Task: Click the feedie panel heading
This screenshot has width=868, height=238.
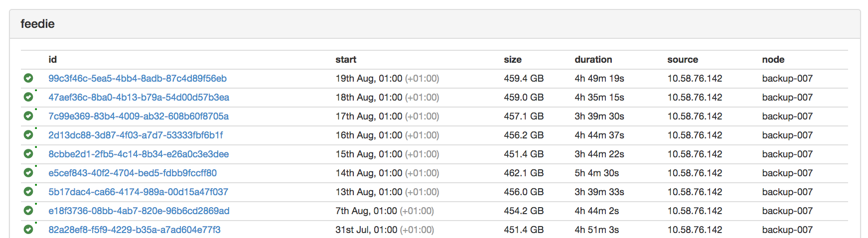Action: coord(38,24)
